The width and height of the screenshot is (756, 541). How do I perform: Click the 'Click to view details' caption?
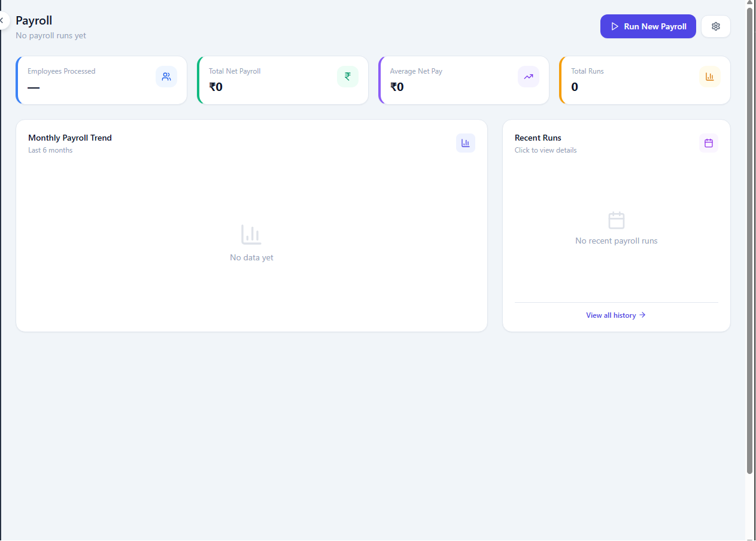click(546, 150)
